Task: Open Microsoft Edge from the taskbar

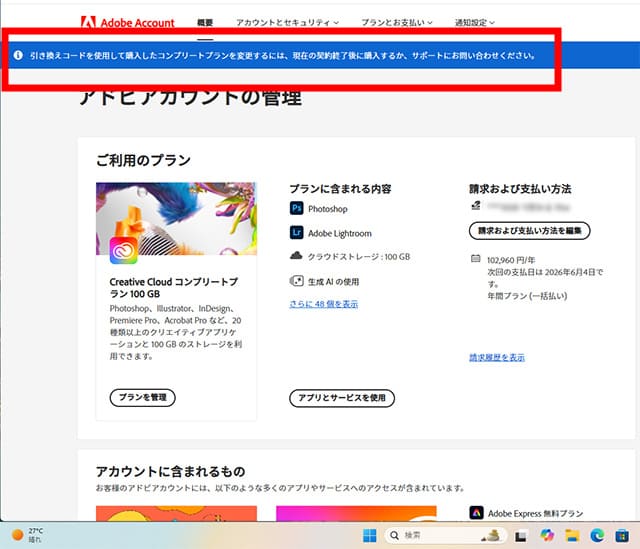Action: (597, 536)
